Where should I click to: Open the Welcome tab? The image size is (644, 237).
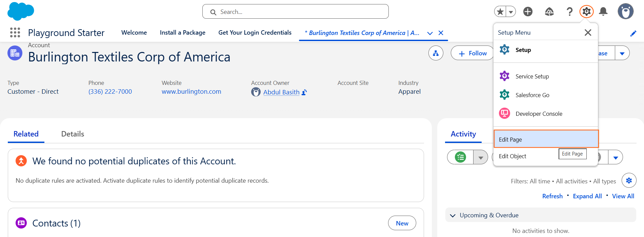click(x=134, y=33)
